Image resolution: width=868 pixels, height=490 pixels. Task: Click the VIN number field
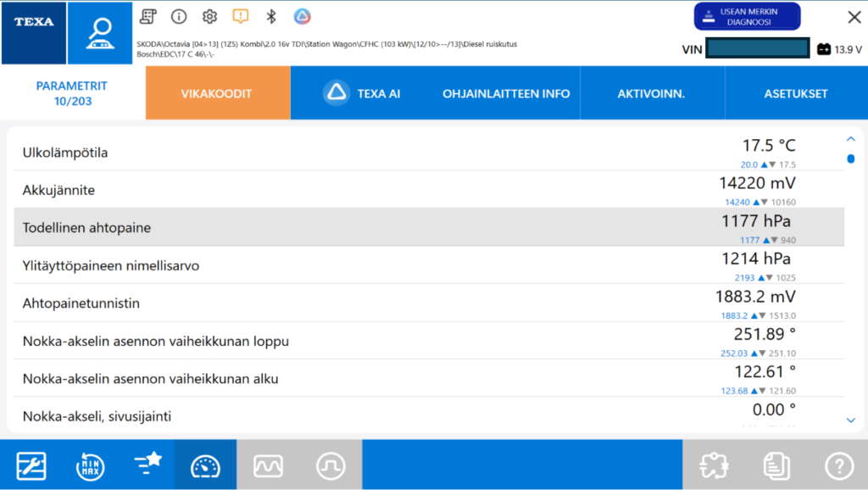click(x=757, y=48)
